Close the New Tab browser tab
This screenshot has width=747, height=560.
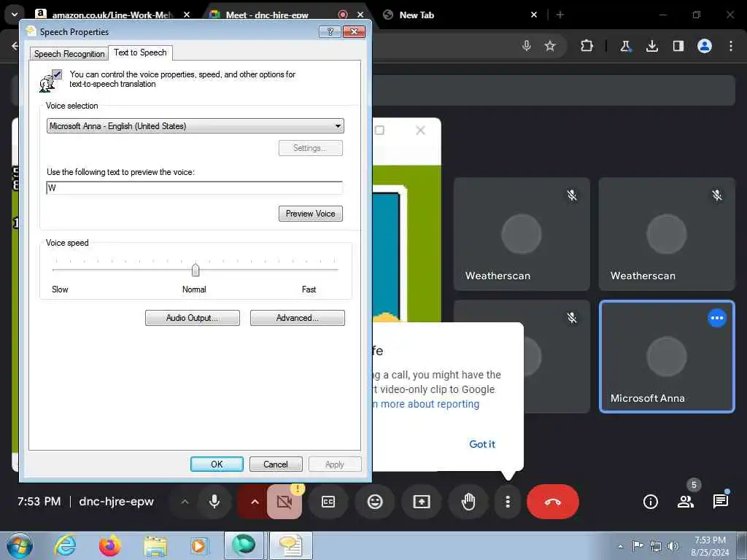(534, 15)
